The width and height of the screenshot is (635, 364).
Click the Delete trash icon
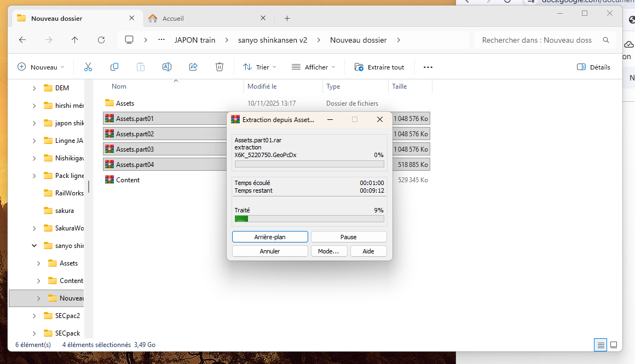pyautogui.click(x=220, y=67)
